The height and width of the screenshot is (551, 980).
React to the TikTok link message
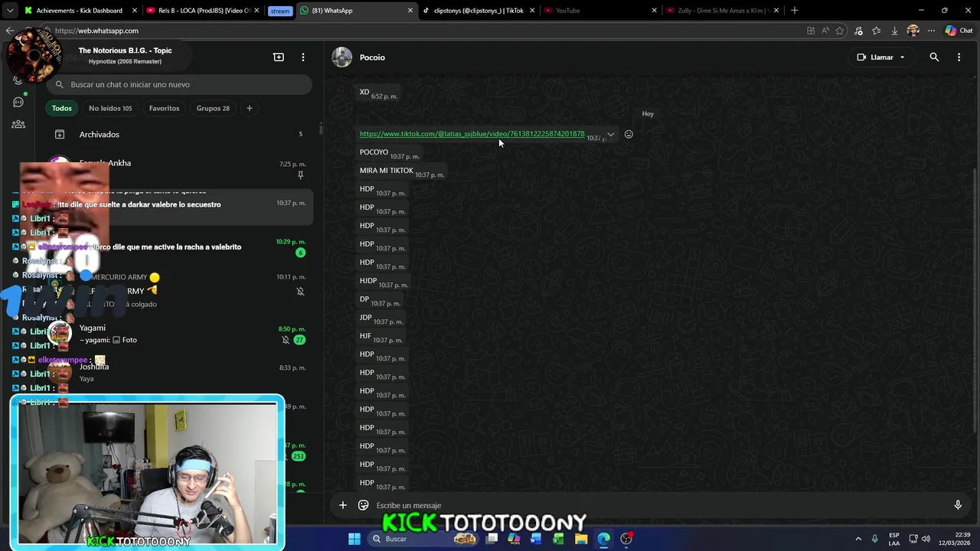629,134
